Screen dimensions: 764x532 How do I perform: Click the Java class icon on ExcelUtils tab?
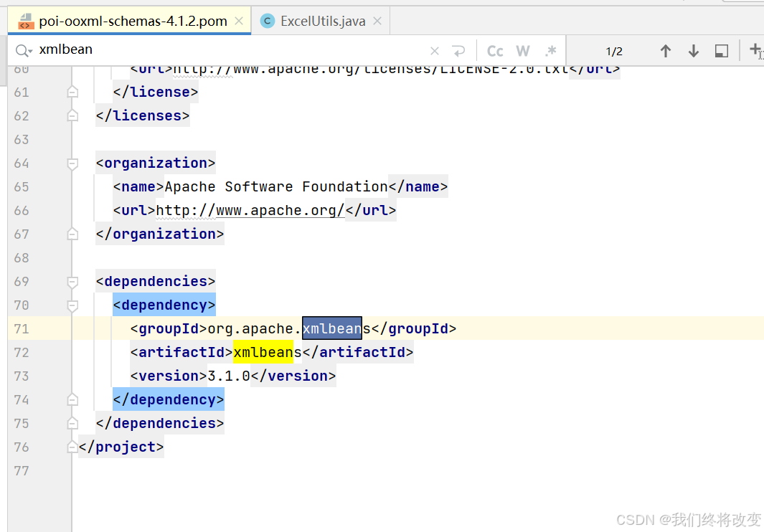pyautogui.click(x=266, y=21)
